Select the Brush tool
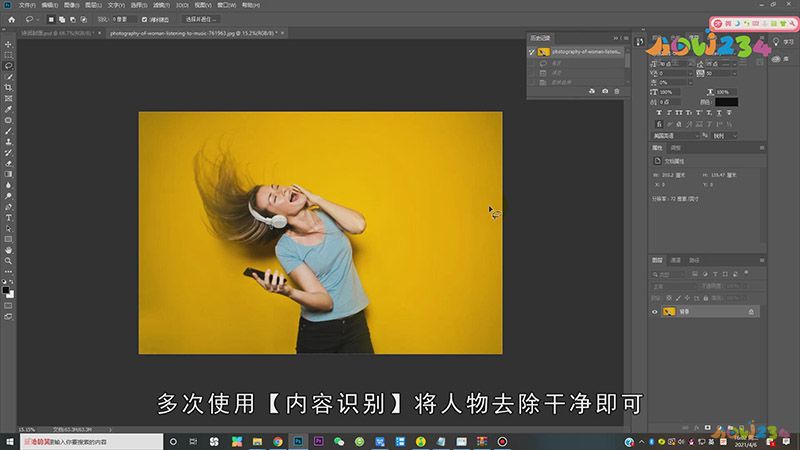This screenshot has width=800, height=450. click(8, 131)
